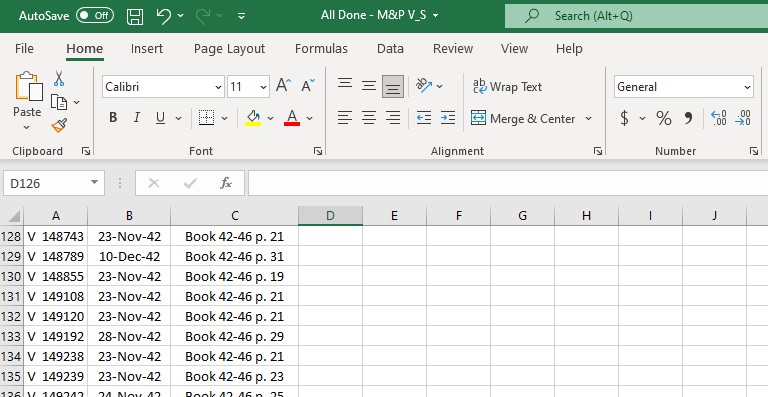
Task: Open the File tab
Action: tap(24, 48)
